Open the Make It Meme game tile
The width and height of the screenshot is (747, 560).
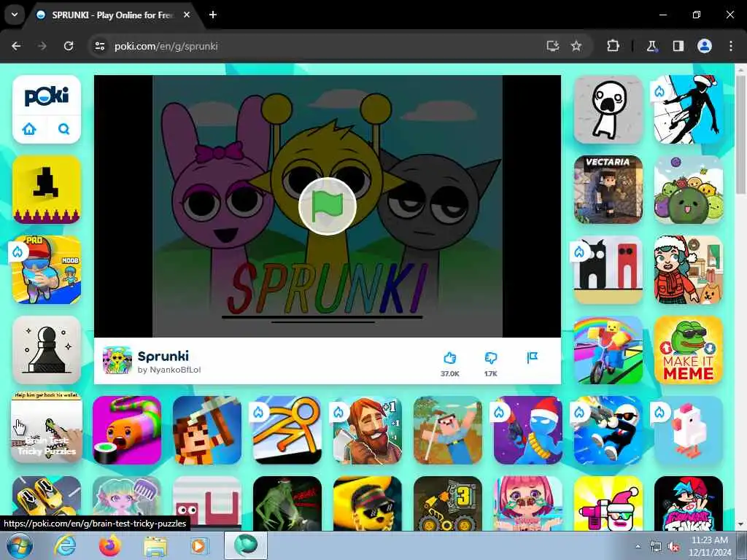[689, 350]
